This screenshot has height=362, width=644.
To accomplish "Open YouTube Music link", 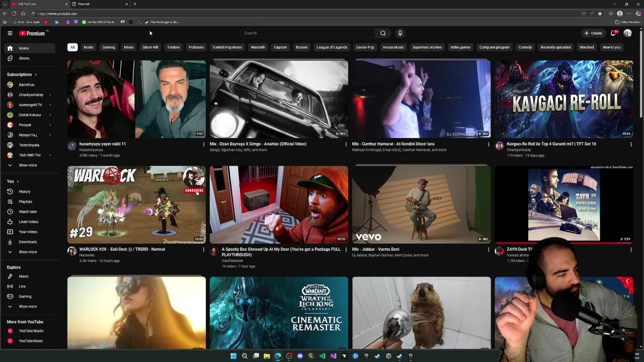I will point(30,341).
